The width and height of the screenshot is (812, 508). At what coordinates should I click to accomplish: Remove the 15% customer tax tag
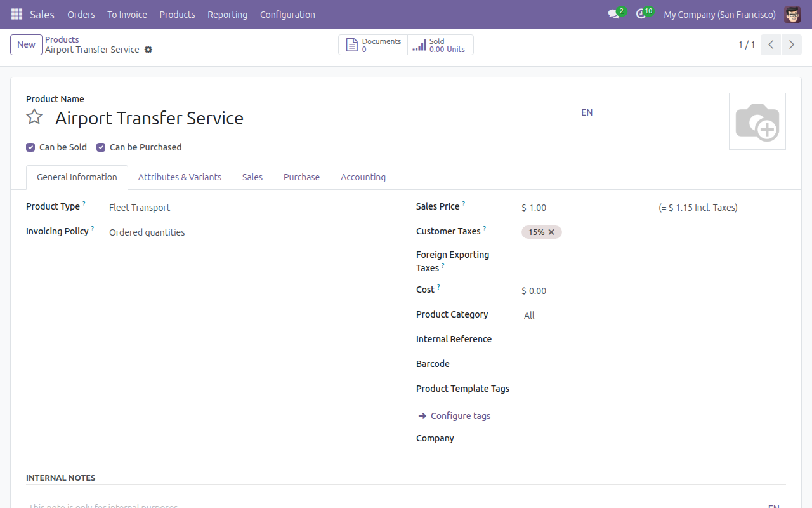click(551, 232)
